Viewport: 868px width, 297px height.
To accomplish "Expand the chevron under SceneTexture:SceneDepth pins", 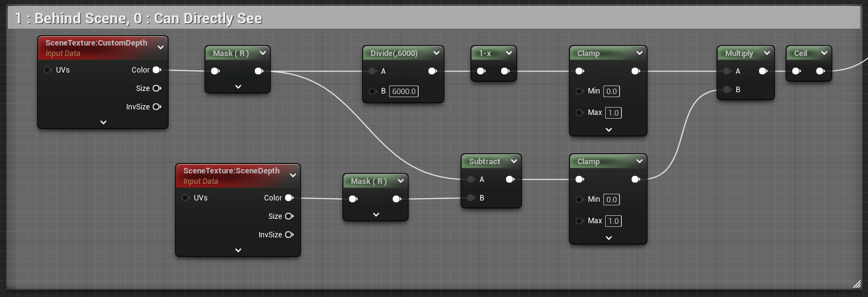I will [238, 250].
